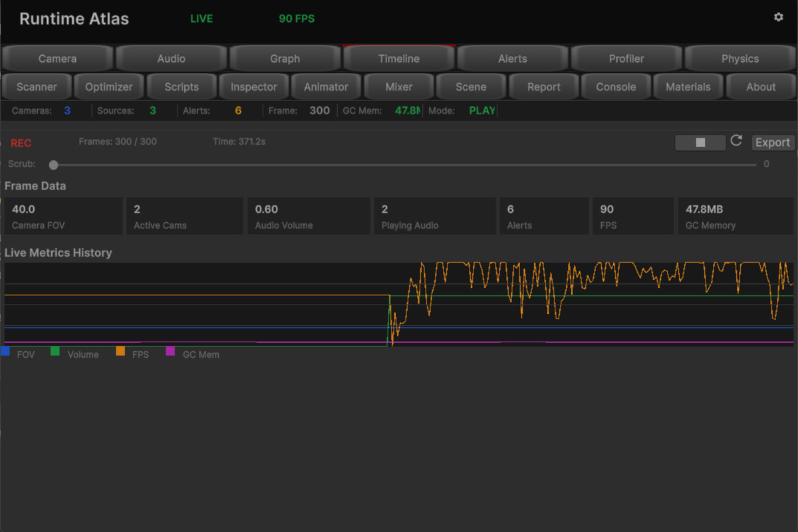Stop the recording with the square button
This screenshot has width=798, height=532.
tap(700, 142)
